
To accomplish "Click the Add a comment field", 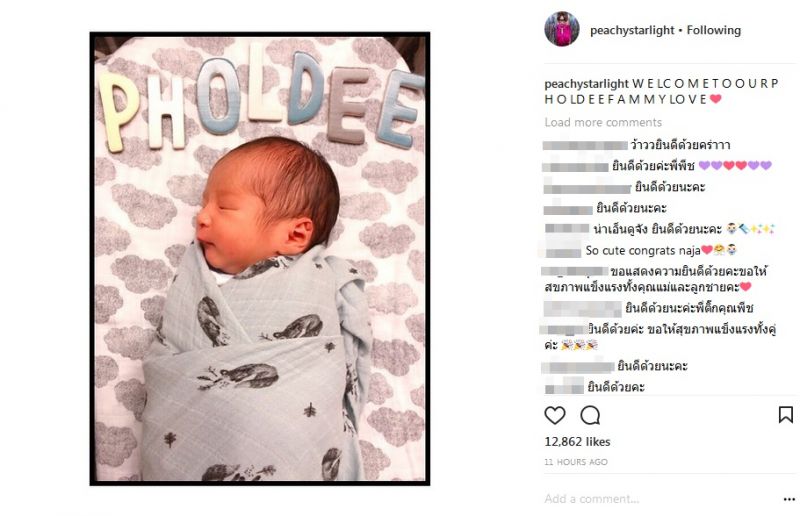I will [661, 499].
